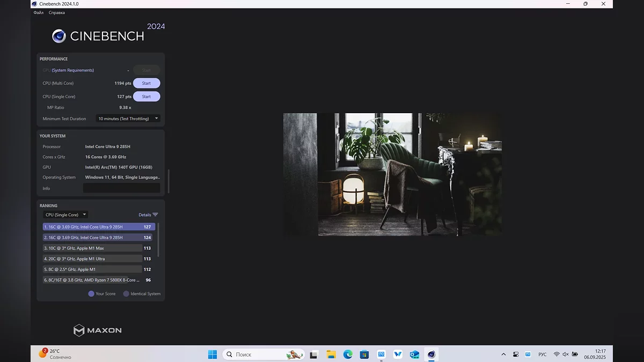Open File Explorer from the taskbar
Image resolution: width=644 pixels, height=362 pixels.
pos(331,354)
